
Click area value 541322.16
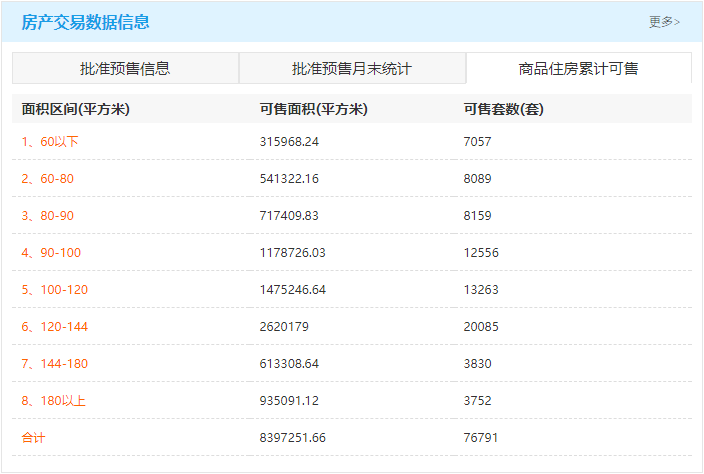coord(289,179)
